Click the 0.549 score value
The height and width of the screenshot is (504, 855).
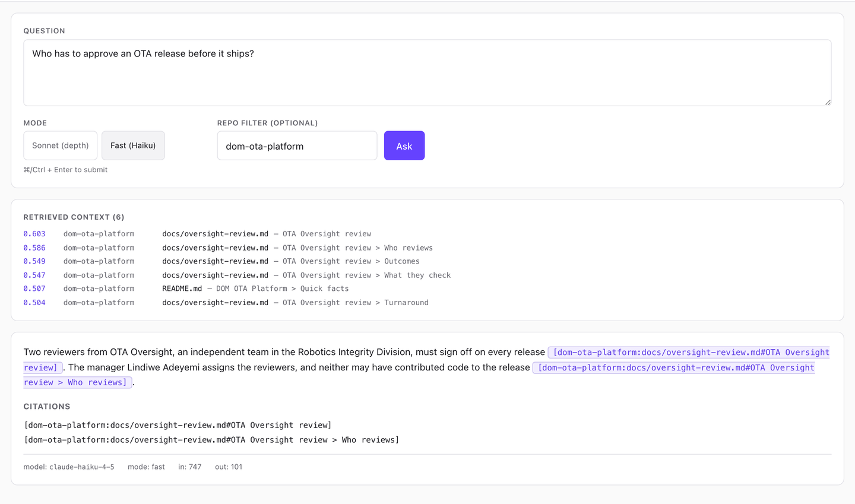pos(34,261)
